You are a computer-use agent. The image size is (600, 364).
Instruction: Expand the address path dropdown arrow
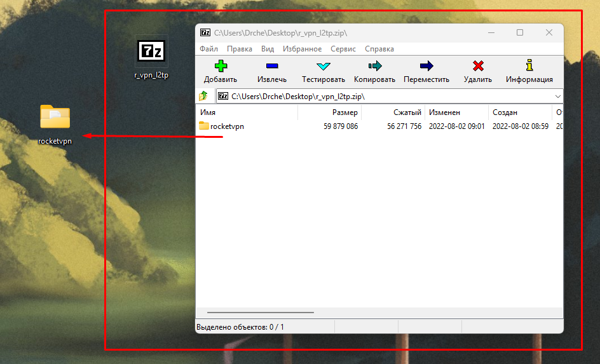(x=557, y=96)
